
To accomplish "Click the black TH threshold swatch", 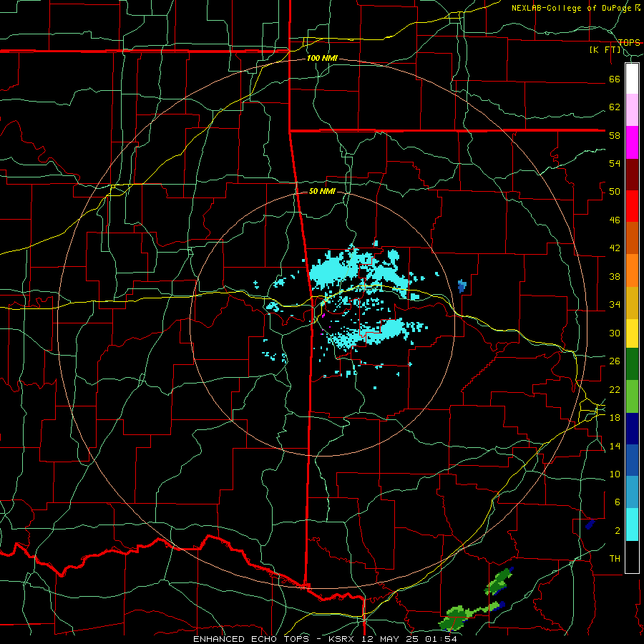I will 632,557.
